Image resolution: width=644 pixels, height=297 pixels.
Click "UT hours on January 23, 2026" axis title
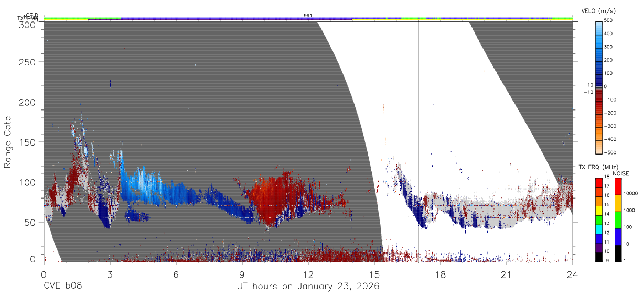point(308,287)
